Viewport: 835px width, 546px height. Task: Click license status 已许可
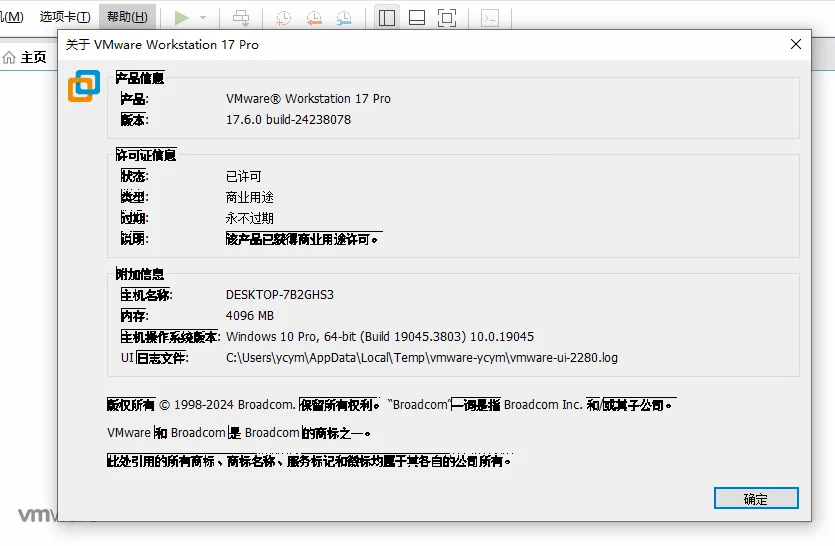243,176
